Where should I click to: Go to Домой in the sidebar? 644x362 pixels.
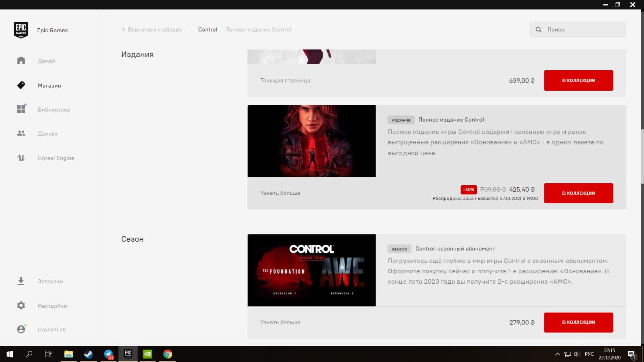pyautogui.click(x=47, y=61)
